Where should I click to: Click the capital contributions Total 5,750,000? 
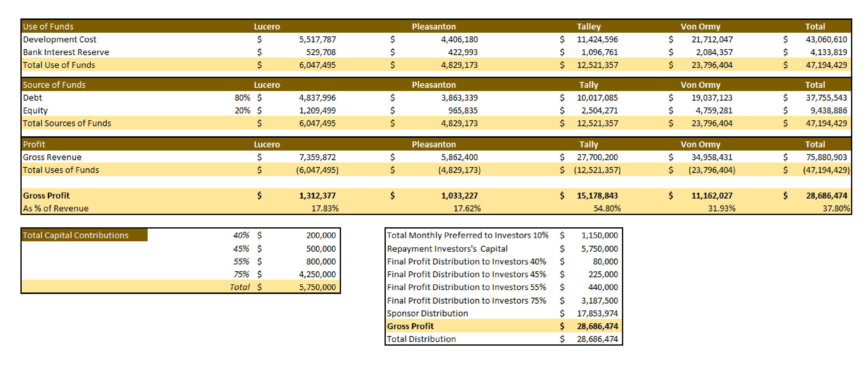[317, 287]
